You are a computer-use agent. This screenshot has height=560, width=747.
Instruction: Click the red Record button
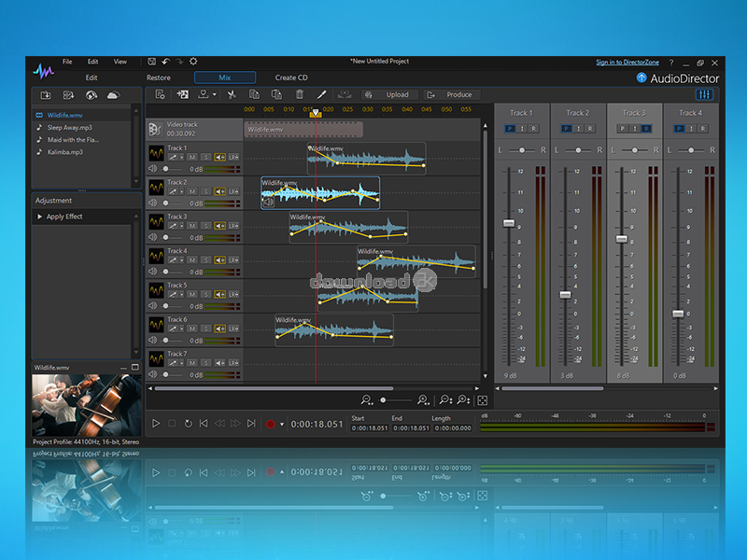tap(270, 425)
